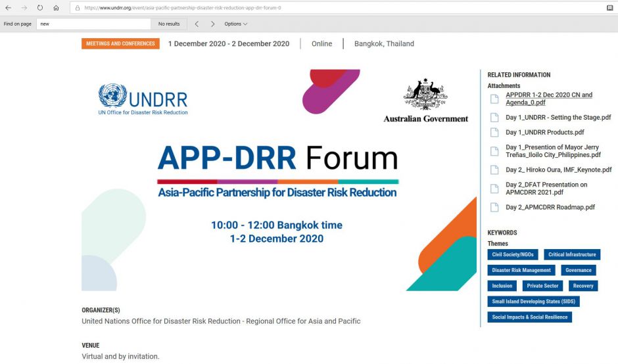Click the ORGANIZER(S) heading
This screenshot has height=364, width=618.
click(x=101, y=310)
